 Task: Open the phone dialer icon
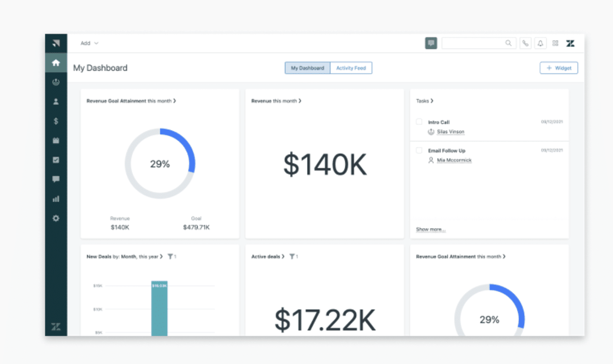(x=525, y=43)
